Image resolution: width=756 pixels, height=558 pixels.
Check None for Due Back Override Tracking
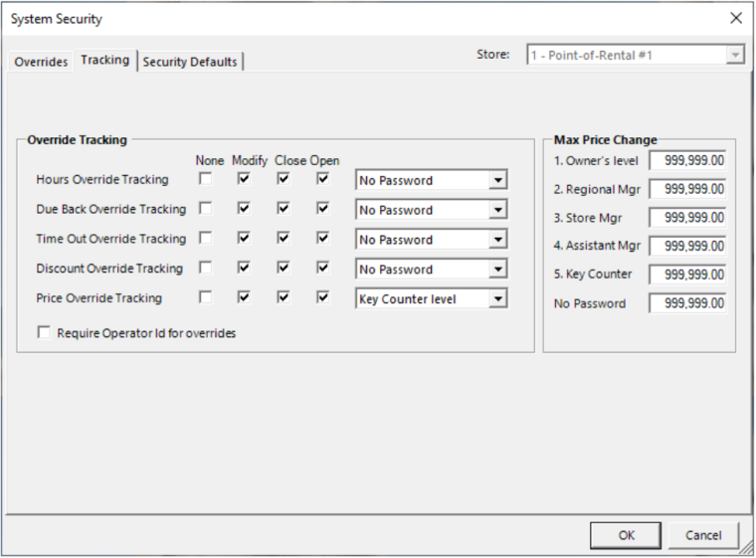click(x=205, y=208)
